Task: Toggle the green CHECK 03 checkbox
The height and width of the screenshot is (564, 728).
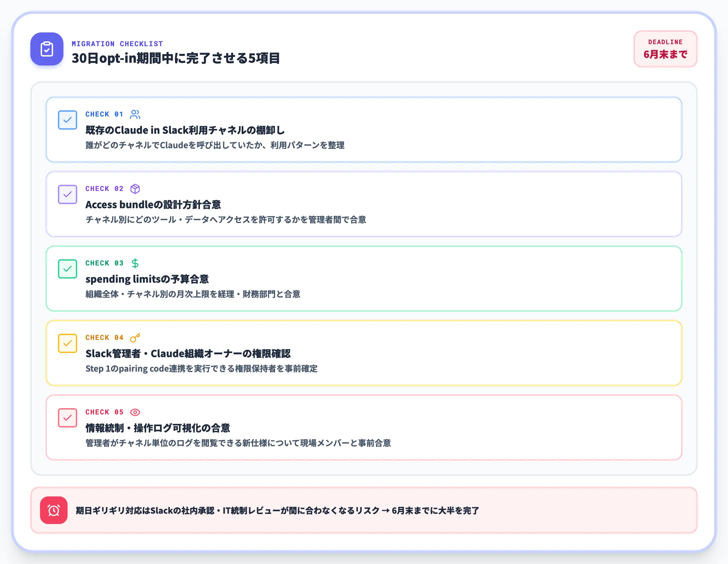Action: (x=68, y=269)
